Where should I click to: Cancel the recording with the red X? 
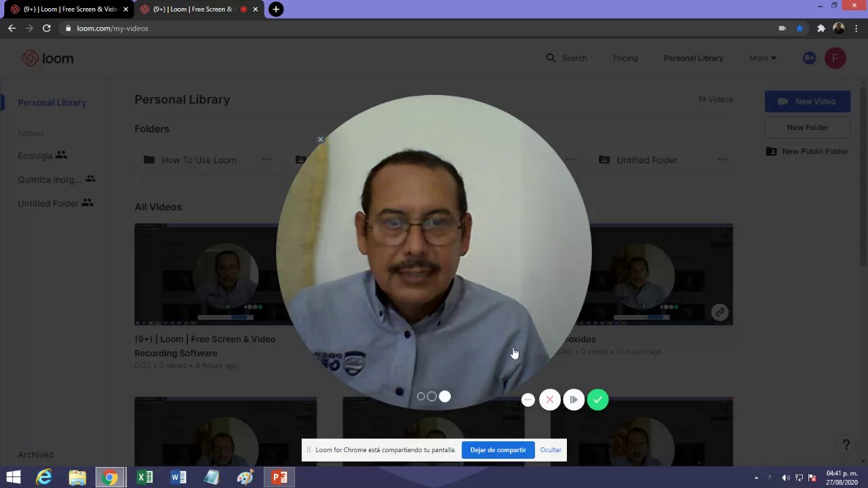click(x=550, y=400)
